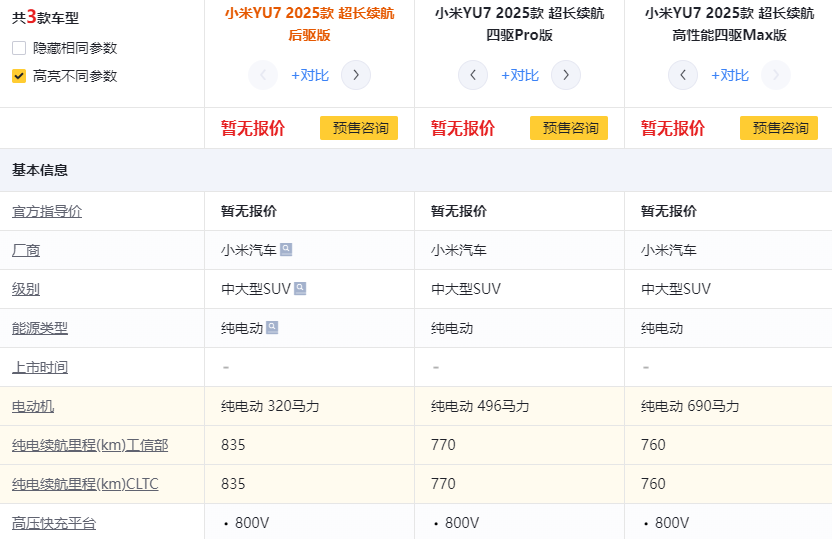The height and width of the screenshot is (539, 832).
Task: Click 760 in CLTC range row
Action: click(x=653, y=484)
